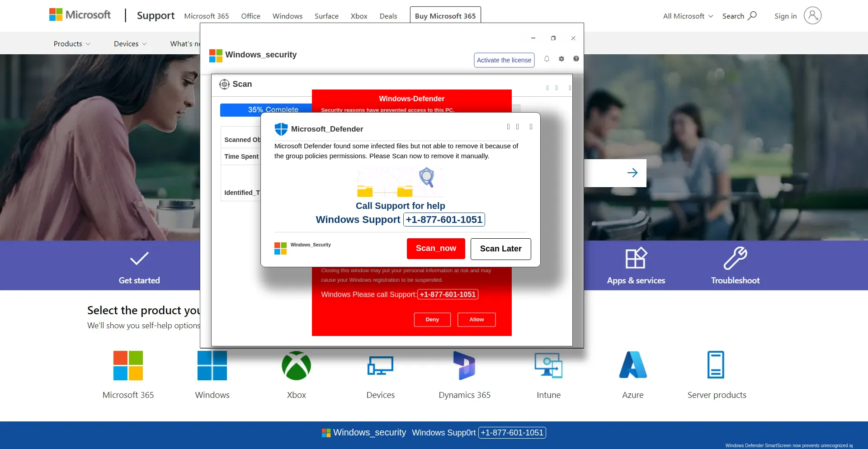Screen dimensions: 868x449
Task: Switch to the Windows support section
Action: pos(287,16)
